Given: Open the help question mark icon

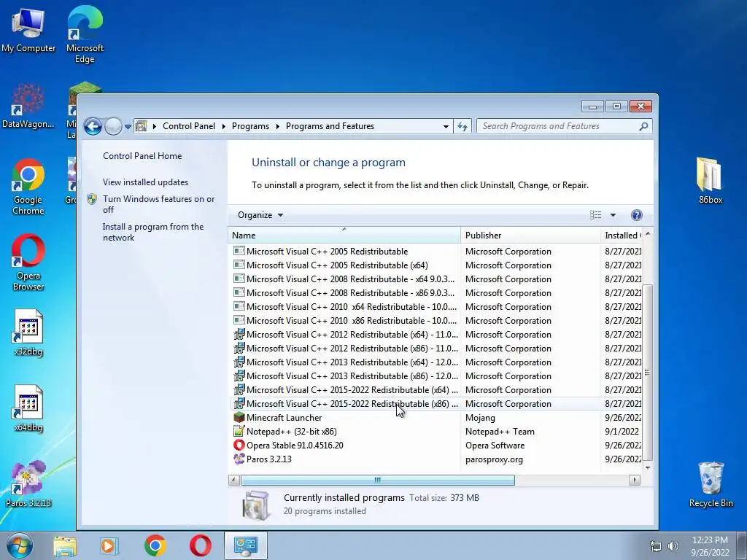Looking at the screenshot, I should [x=636, y=215].
